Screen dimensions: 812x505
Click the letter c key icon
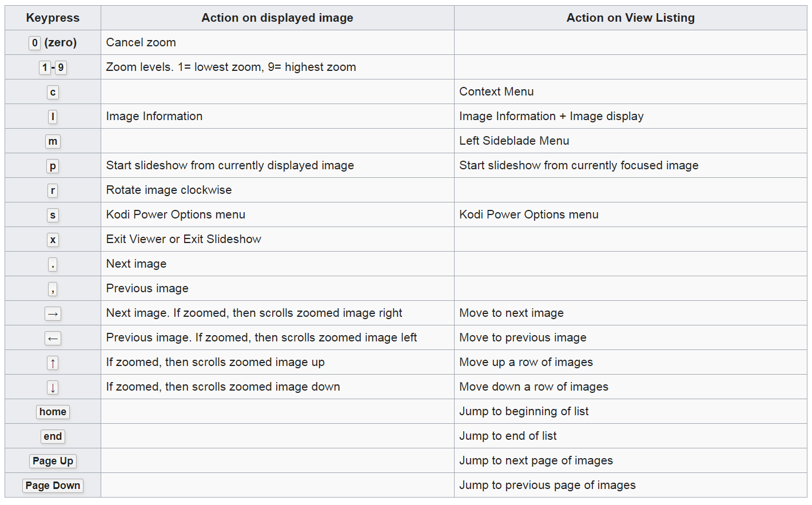pyautogui.click(x=53, y=92)
